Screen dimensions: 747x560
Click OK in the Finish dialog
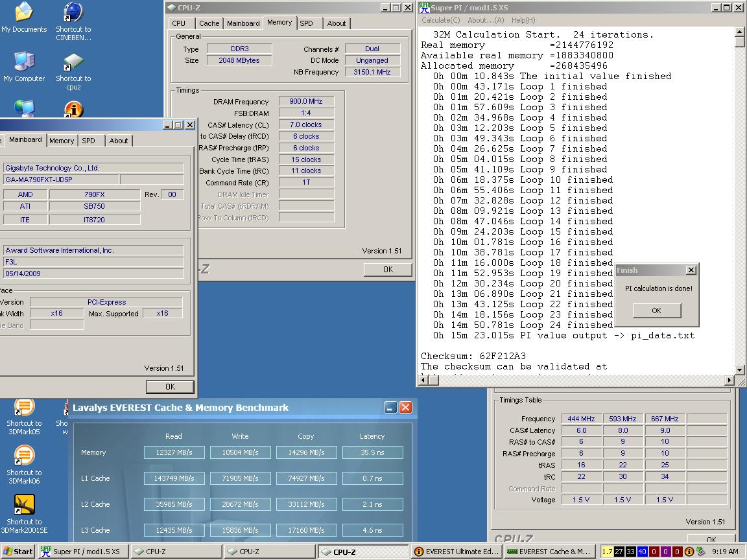(656, 310)
